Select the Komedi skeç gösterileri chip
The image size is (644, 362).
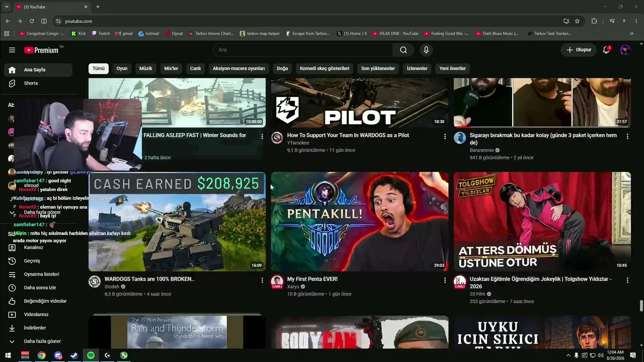(x=325, y=68)
